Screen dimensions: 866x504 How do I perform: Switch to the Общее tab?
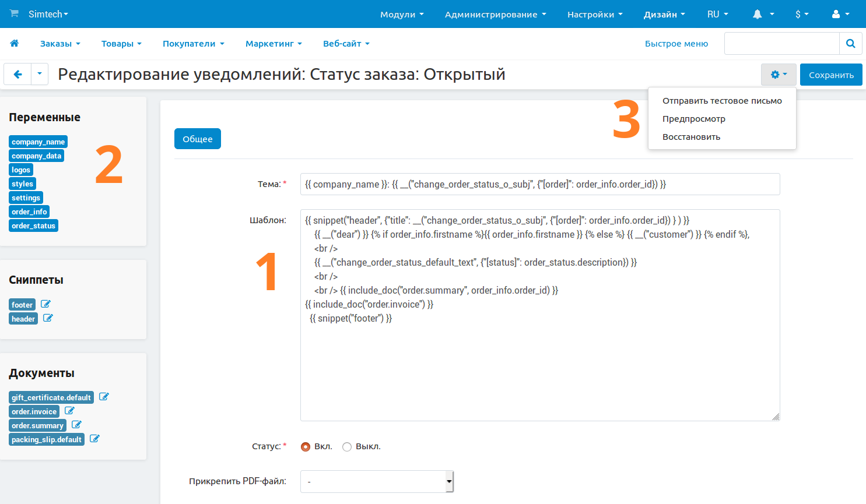(198, 139)
